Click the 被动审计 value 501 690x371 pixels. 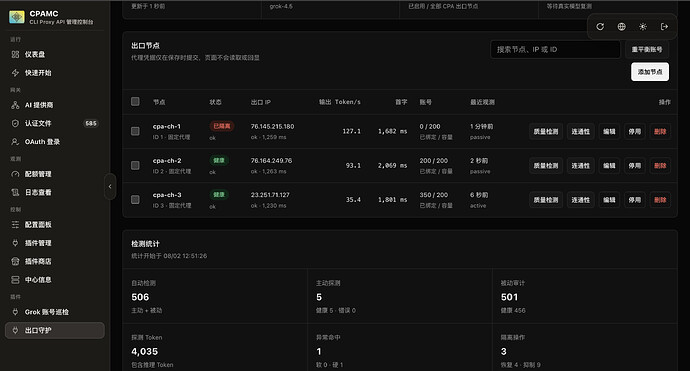509,297
